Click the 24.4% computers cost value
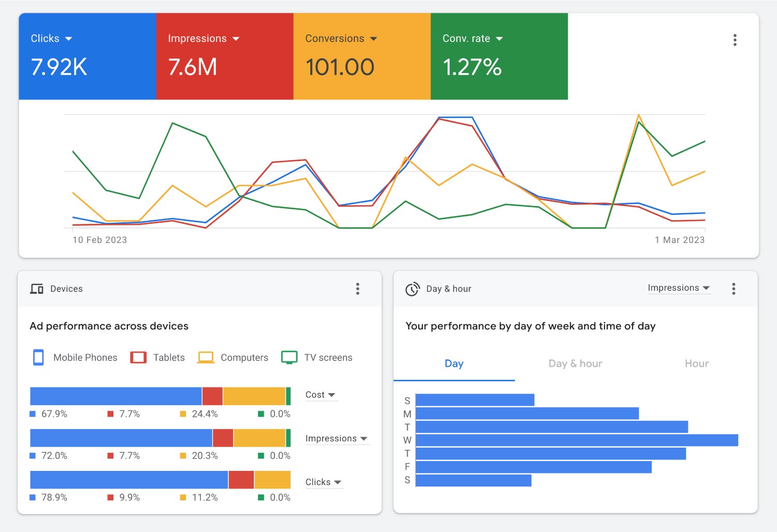This screenshot has width=777, height=532. pyautogui.click(x=205, y=414)
